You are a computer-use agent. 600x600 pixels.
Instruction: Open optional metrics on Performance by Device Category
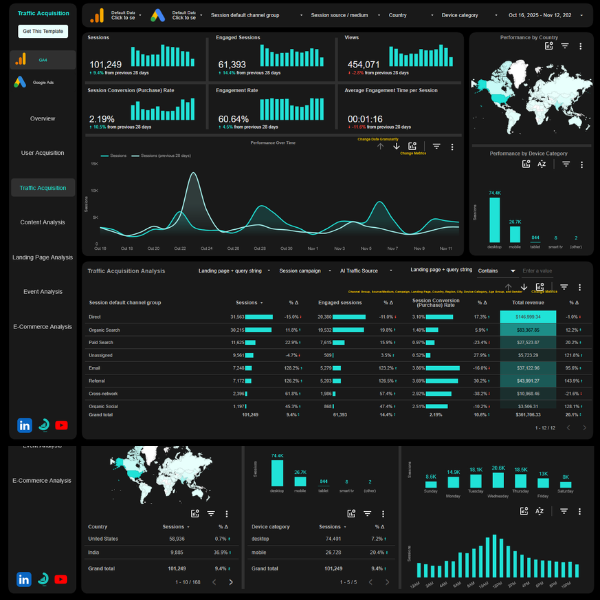click(526, 164)
